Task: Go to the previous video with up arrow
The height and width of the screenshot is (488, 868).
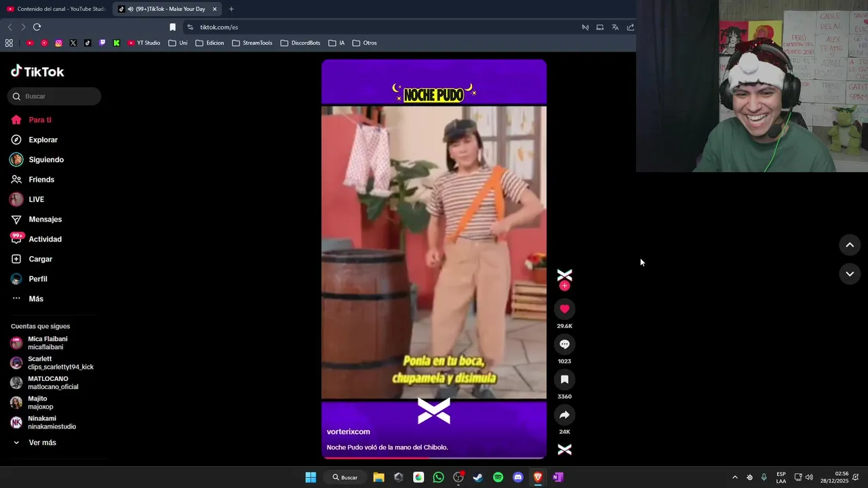Action: [850, 245]
